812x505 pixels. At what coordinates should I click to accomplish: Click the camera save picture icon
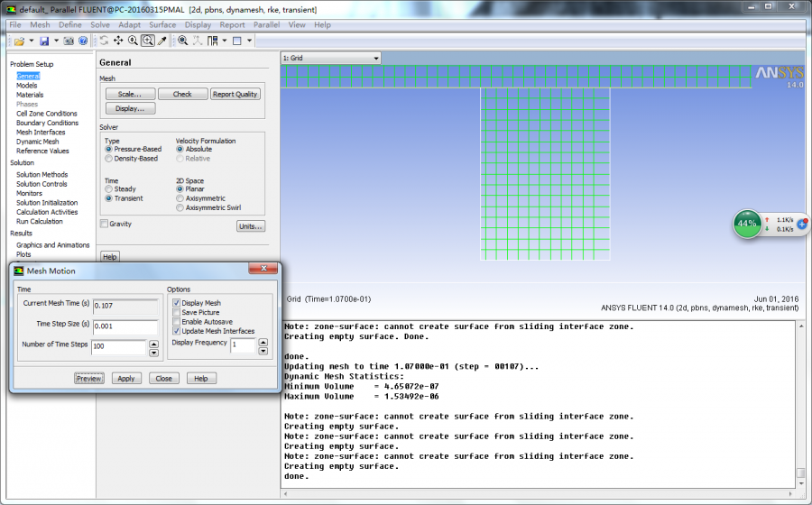pos(69,41)
